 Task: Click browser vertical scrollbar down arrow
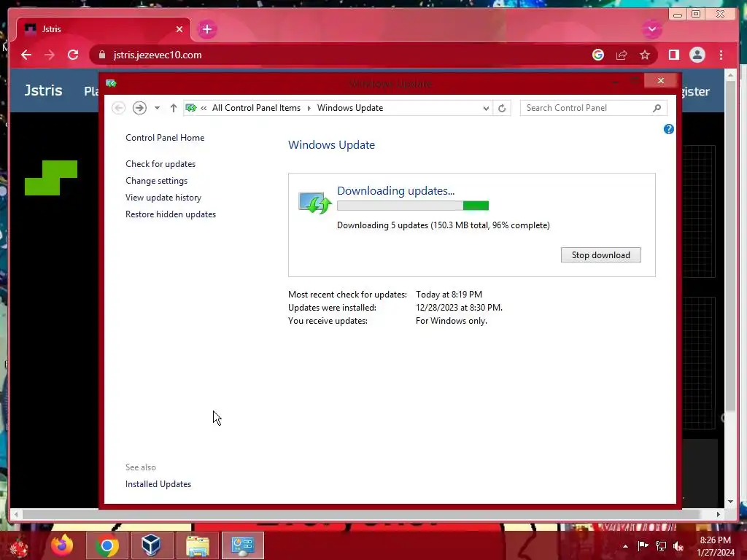tap(730, 502)
